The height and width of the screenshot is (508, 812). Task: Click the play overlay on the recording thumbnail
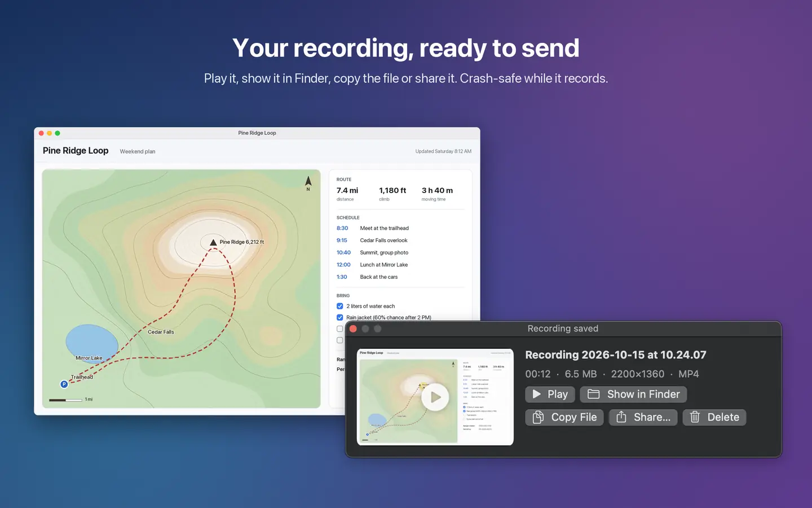coord(435,397)
